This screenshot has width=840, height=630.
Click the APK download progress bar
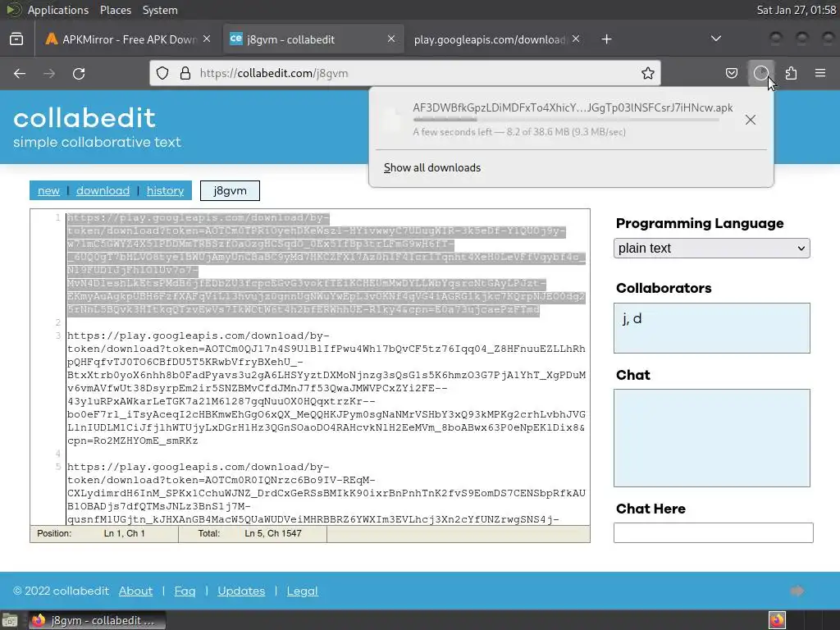pos(566,120)
